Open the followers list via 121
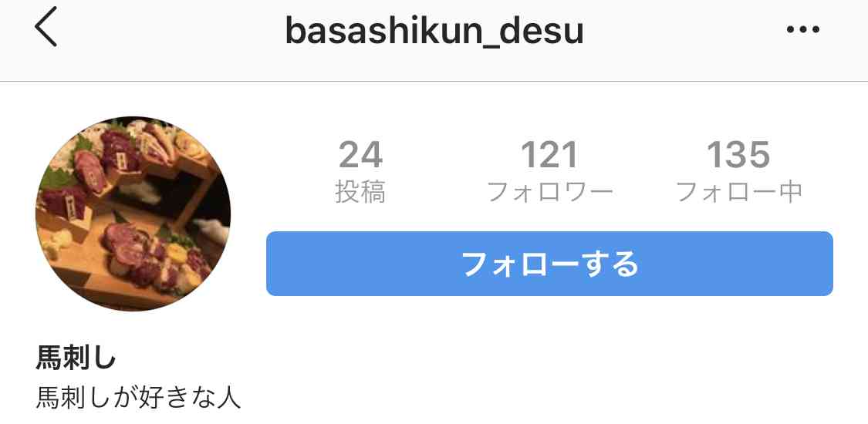Image resolution: width=868 pixels, height=424 pixels. click(549, 155)
